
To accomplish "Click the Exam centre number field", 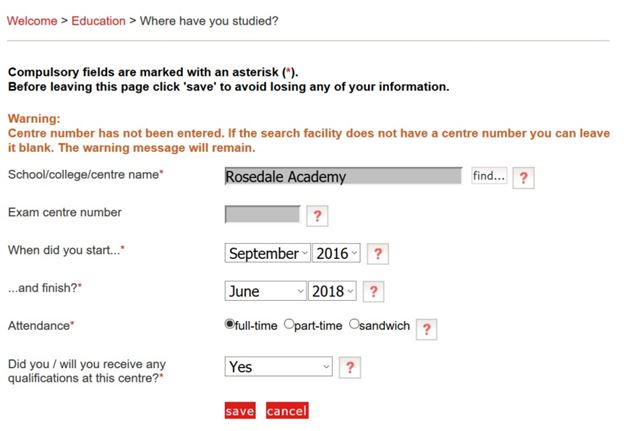I will pos(262,214).
